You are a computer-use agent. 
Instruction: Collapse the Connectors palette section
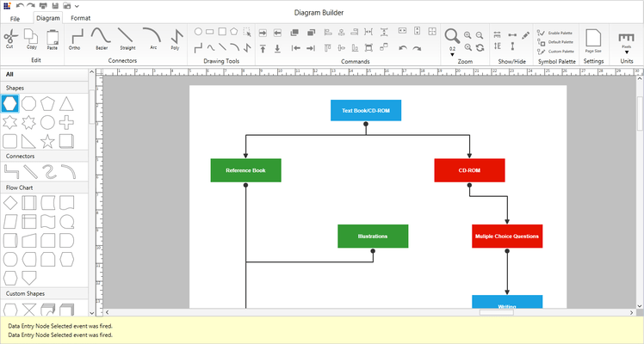(45, 157)
